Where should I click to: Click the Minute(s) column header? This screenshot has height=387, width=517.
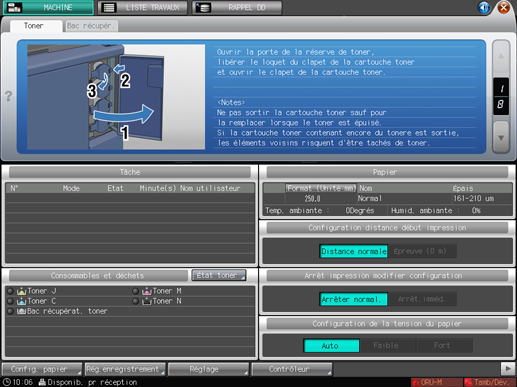(x=158, y=188)
